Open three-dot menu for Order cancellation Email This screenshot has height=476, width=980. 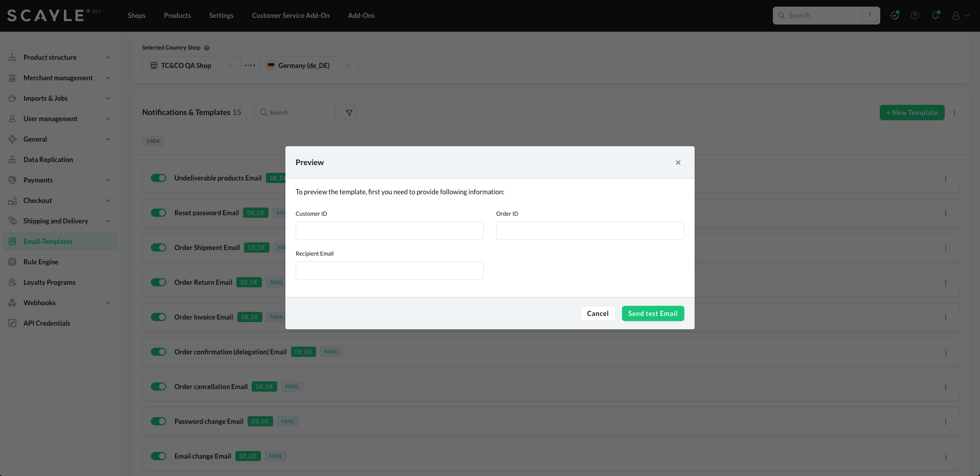(x=945, y=387)
